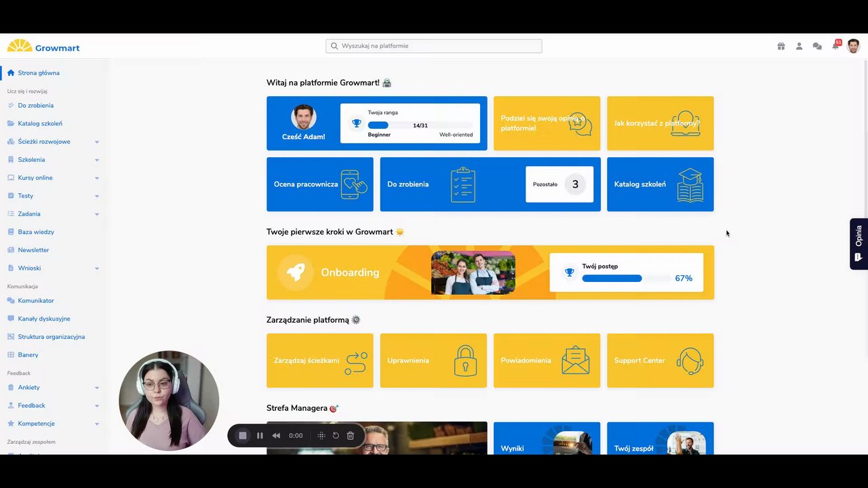Open the Ocena pracownicza tile
Screen dimensions: 868x488
(x=320, y=184)
